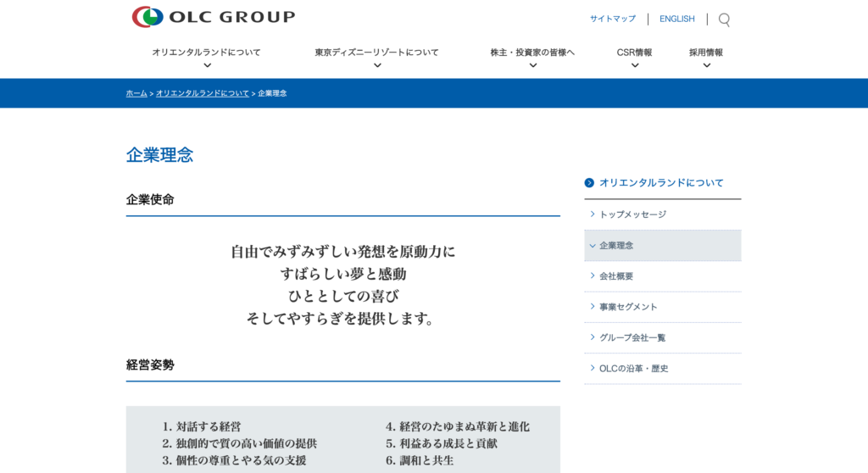Image resolution: width=868 pixels, height=473 pixels.
Task: Click arrow icon beside OLCの沿革・歴史
Action: pyautogui.click(x=593, y=368)
